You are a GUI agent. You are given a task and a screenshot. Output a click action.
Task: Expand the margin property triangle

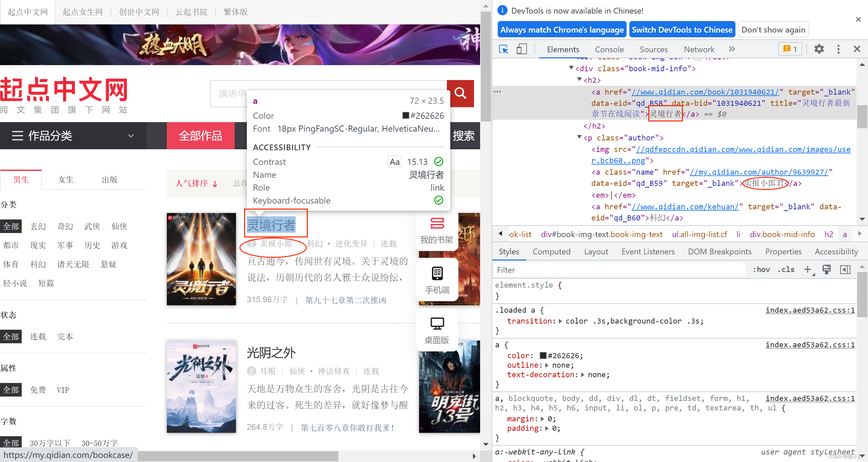pos(542,419)
